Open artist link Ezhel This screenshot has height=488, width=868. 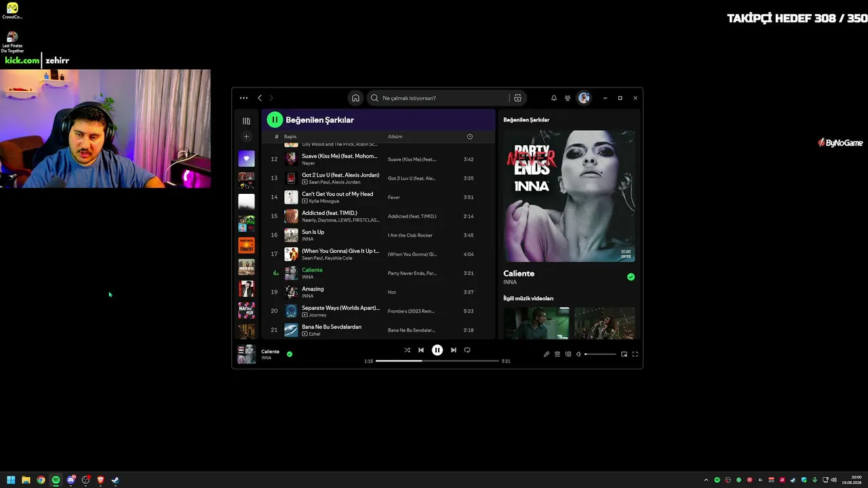click(x=315, y=334)
